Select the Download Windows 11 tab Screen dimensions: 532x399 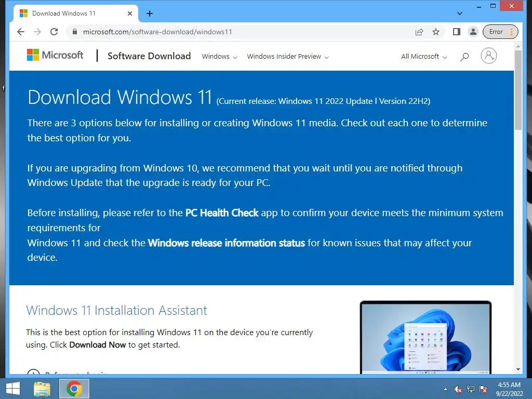click(x=75, y=14)
